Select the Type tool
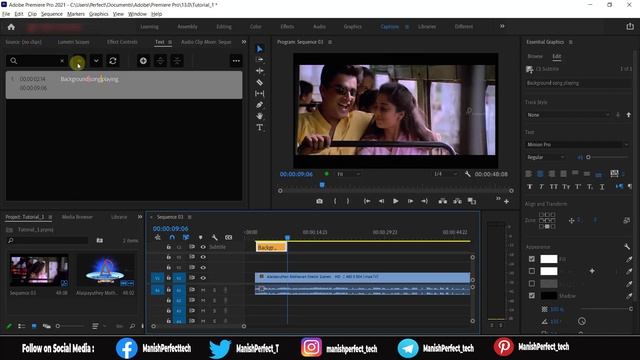 tap(259, 127)
